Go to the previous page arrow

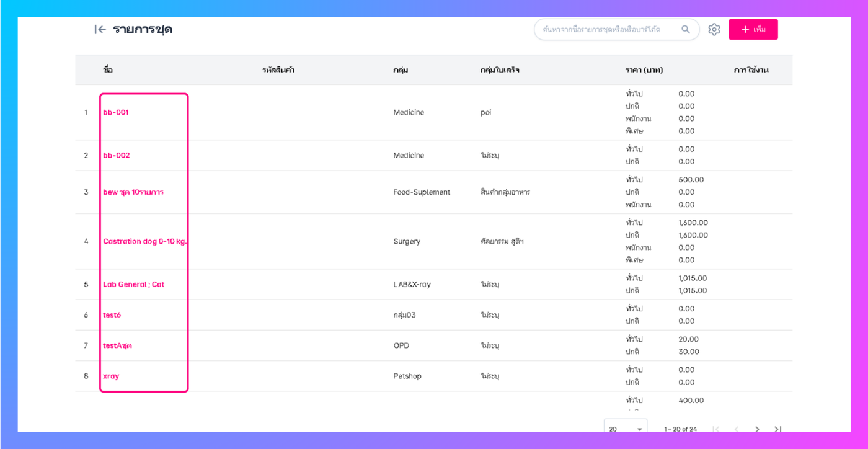coord(737,429)
